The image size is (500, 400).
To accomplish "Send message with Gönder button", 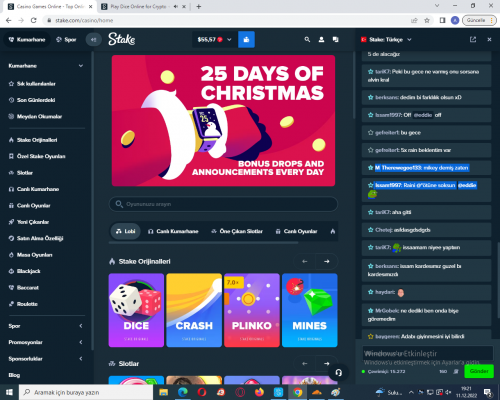I will tap(479, 371).
